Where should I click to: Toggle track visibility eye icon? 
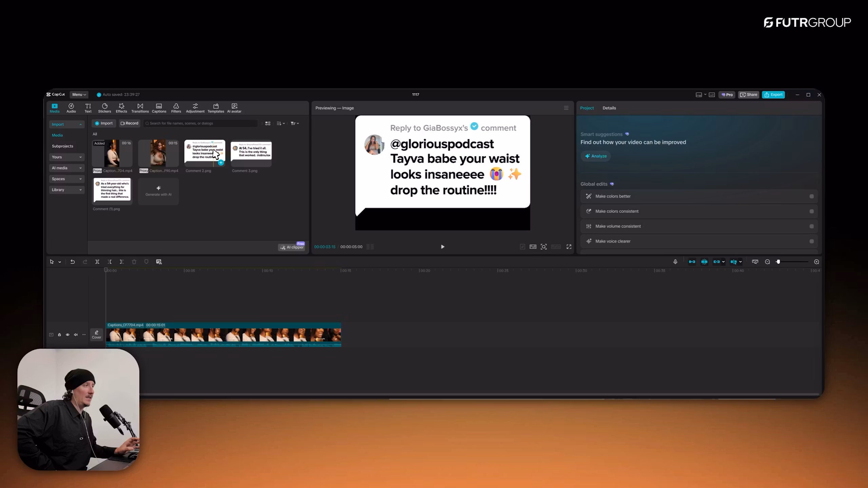[x=67, y=334]
